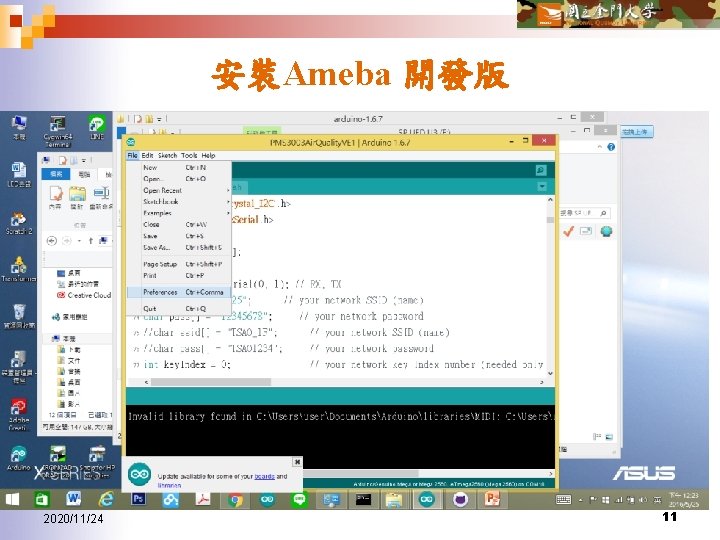Choose Save from the File menu
Viewport: 720px width, 540px height.
pyautogui.click(x=179, y=236)
